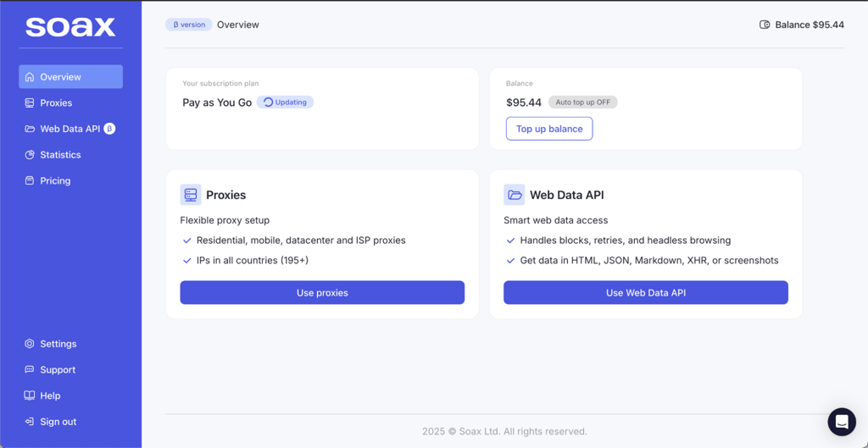The width and height of the screenshot is (868, 448).
Task: Click Handles blocks, retries, and headless browsing text
Action: [626, 241]
